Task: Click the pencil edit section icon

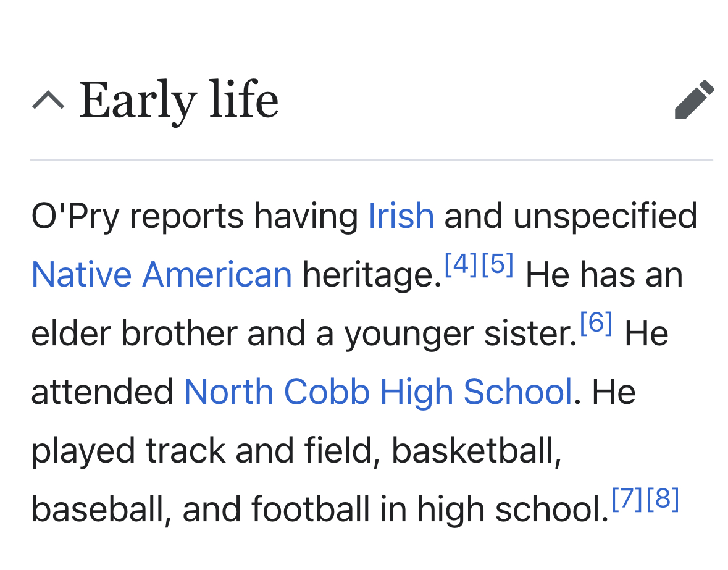Action: point(694,99)
